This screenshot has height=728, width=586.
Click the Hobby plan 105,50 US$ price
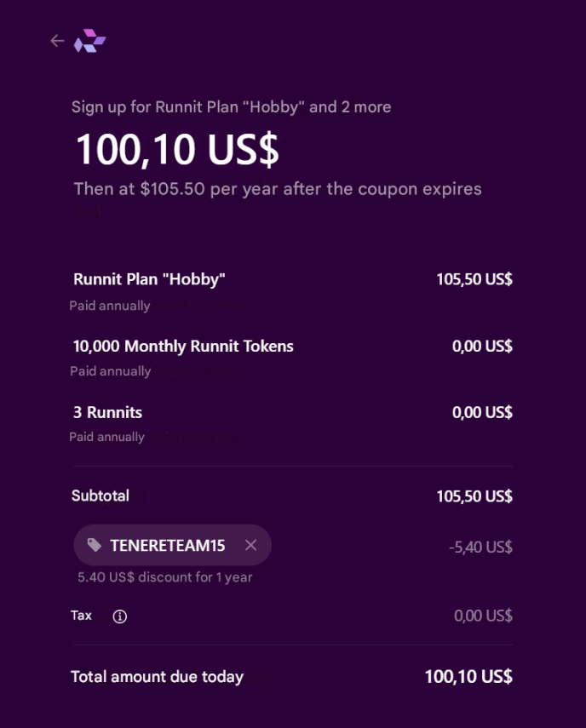coord(474,279)
